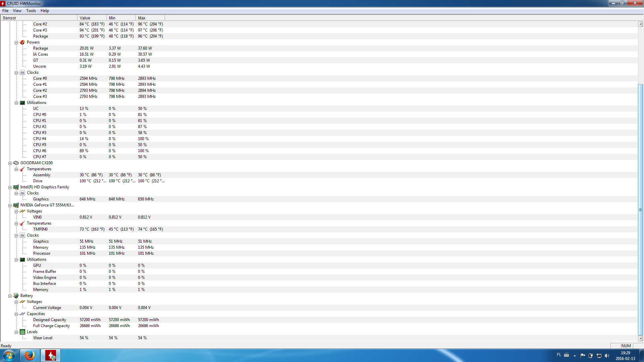This screenshot has height=362, width=644.
Task: Click the Sensor column header
Action: [39, 18]
